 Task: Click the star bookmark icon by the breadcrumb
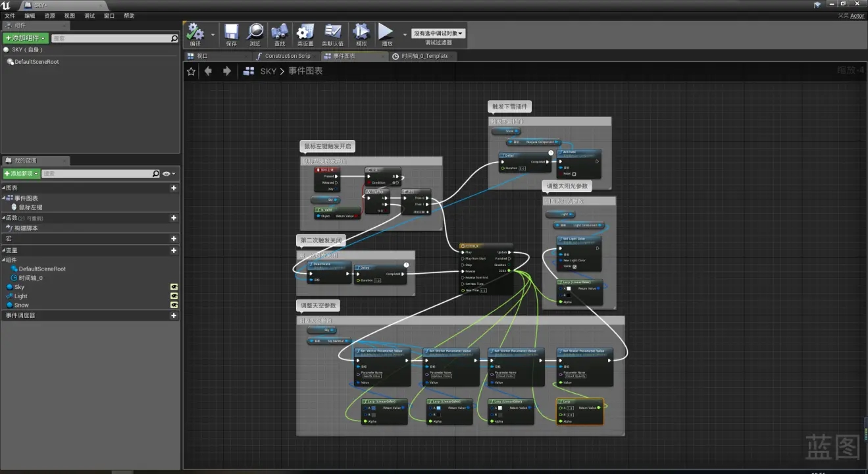point(191,71)
